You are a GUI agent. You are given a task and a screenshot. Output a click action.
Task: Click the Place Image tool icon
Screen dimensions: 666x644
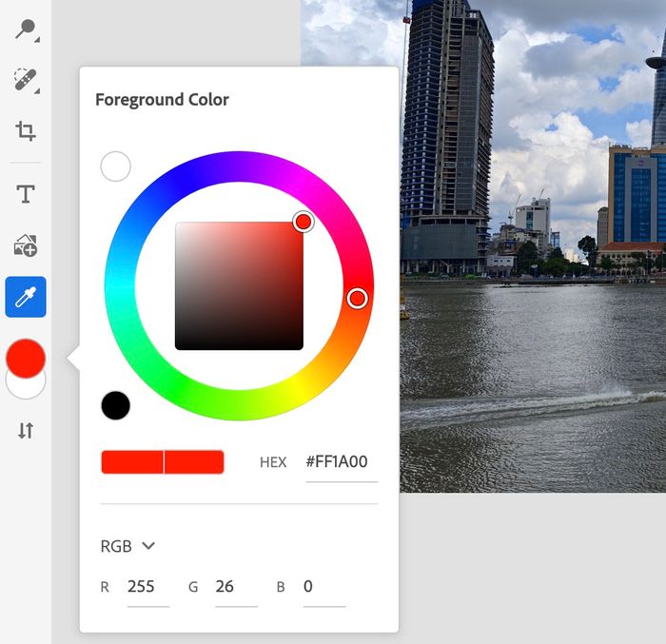pyautogui.click(x=26, y=246)
